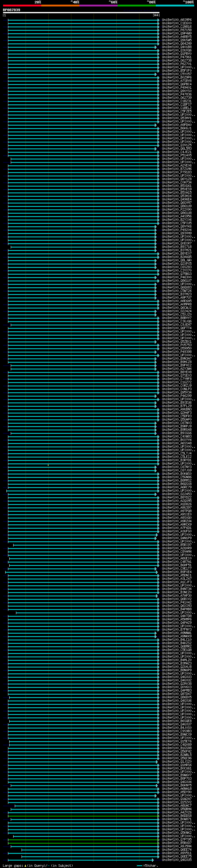Click the =50char. scale legend
Image resolution: width=197 pixels, height=868 pixels.
point(148,865)
